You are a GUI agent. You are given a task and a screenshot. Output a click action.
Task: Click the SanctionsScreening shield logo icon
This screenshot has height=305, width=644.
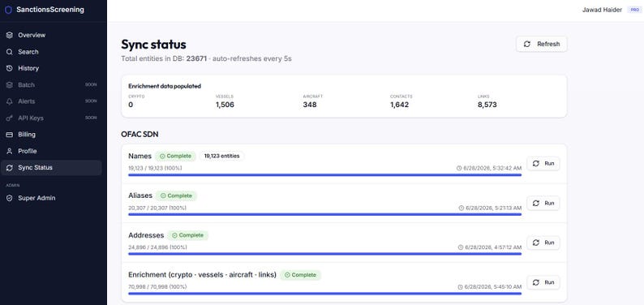coord(8,10)
